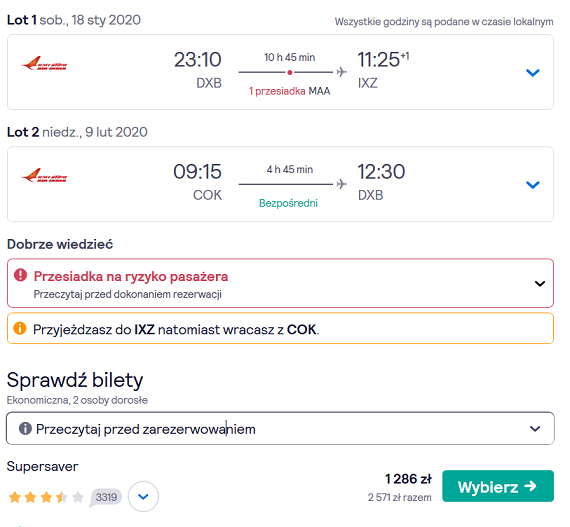
Task: Click the 3319 reviews speech bubble
Action: [105, 497]
